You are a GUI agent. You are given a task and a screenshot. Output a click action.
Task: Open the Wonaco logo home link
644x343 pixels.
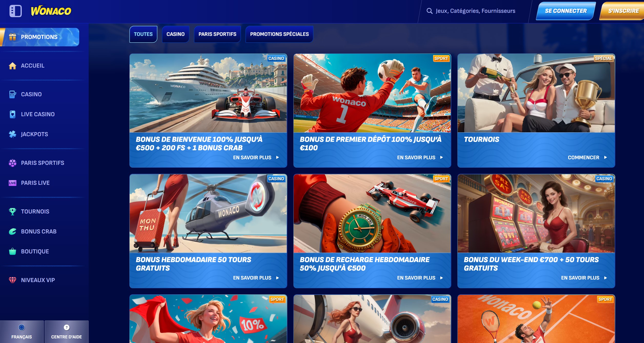(51, 11)
